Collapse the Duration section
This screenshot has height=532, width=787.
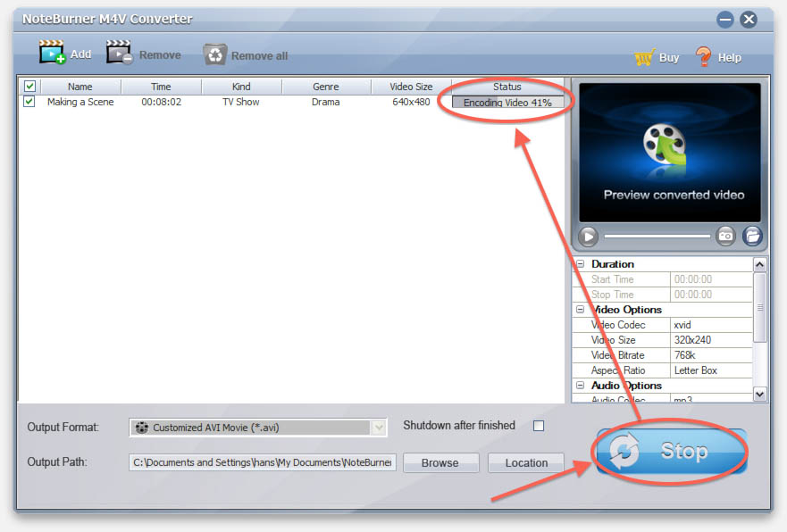point(581,263)
